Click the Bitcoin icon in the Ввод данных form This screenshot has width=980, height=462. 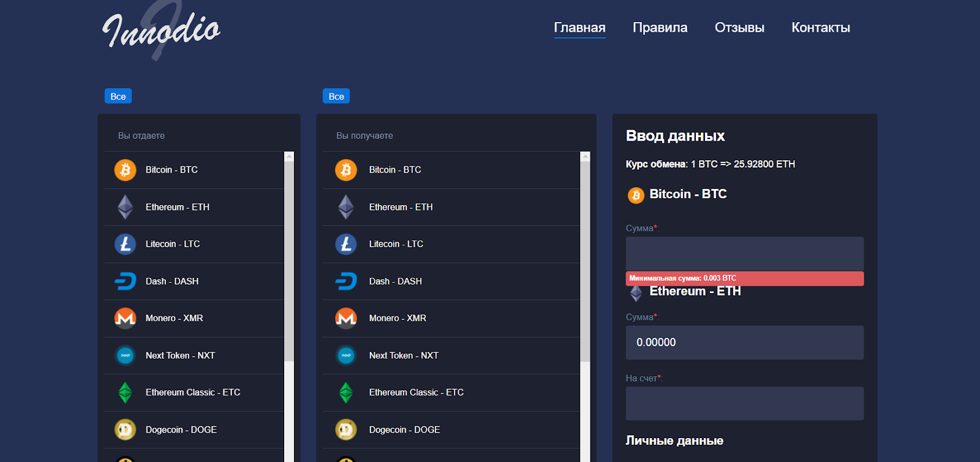[x=636, y=195]
